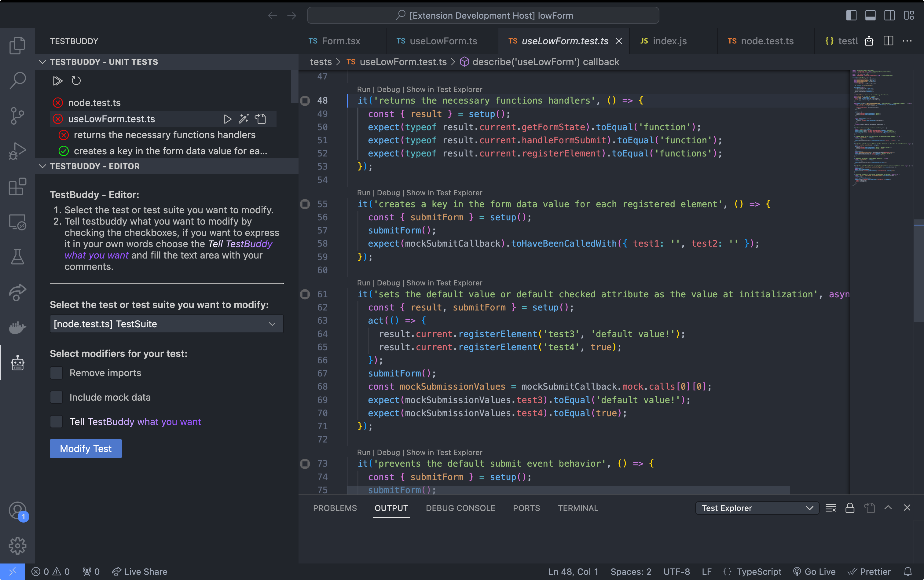Open describe('useLowForm') callback breadcrumb
Viewport: 924px width, 580px height.
click(540, 62)
